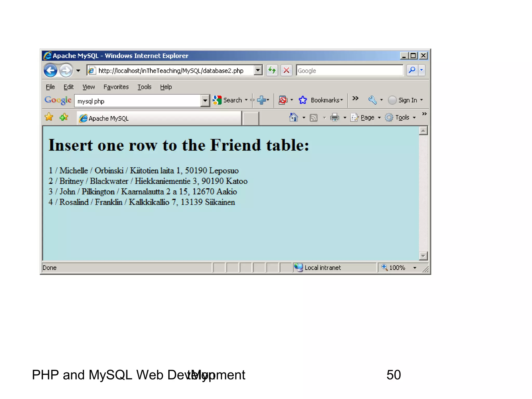The image size is (532, 399).
Task: Click the page icon beside the URL
Action: pyautogui.click(x=91, y=70)
